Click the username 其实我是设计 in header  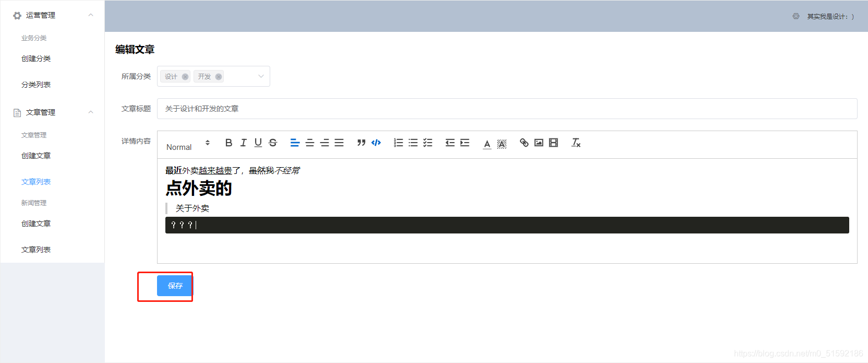(x=830, y=17)
